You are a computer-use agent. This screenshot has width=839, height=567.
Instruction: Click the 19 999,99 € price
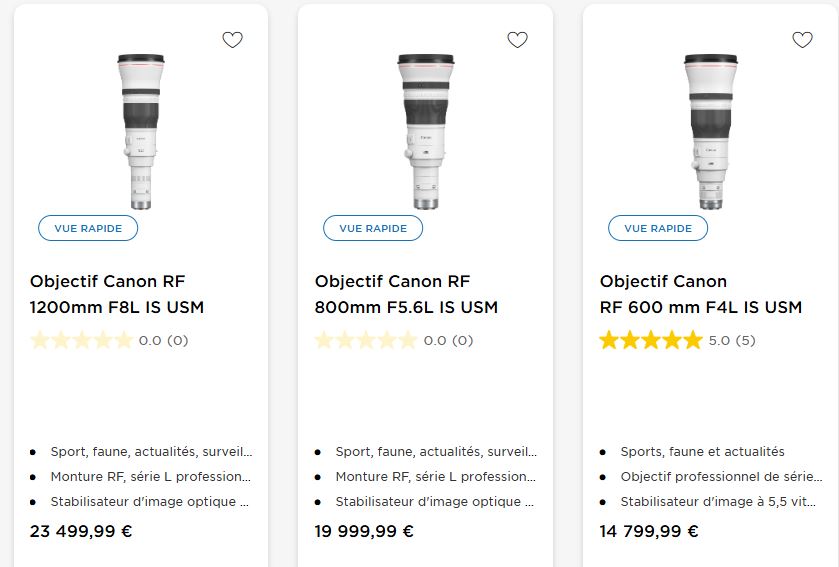click(x=365, y=531)
